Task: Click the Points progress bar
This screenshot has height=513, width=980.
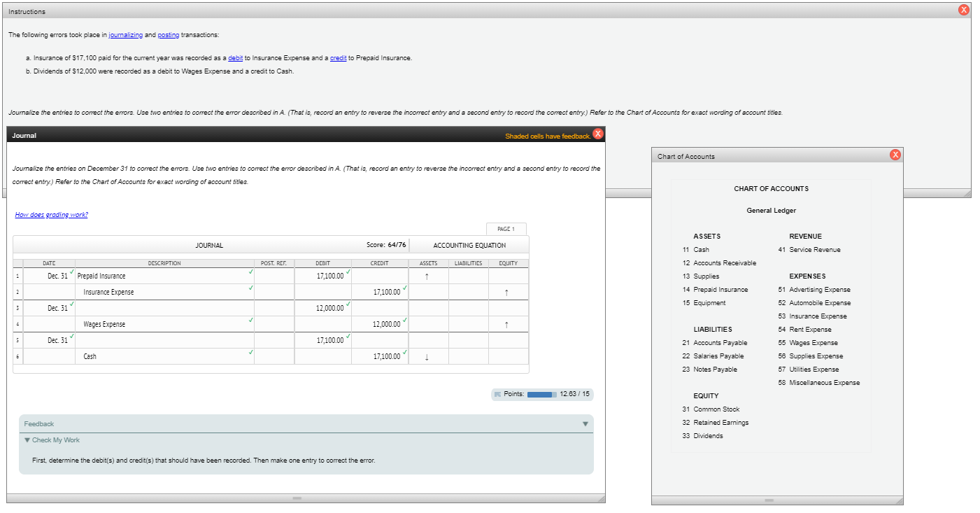Action: click(x=544, y=394)
